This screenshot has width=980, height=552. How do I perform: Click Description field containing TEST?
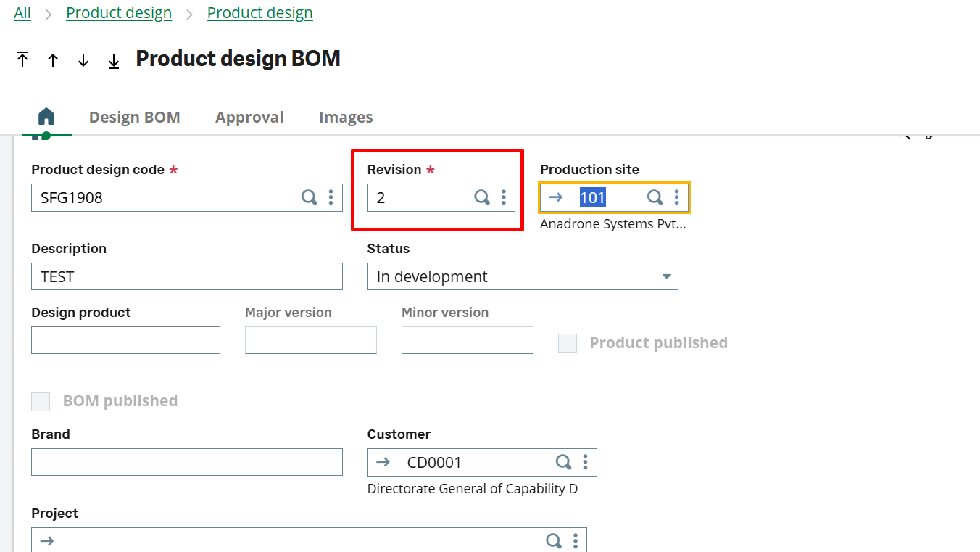coord(187,276)
